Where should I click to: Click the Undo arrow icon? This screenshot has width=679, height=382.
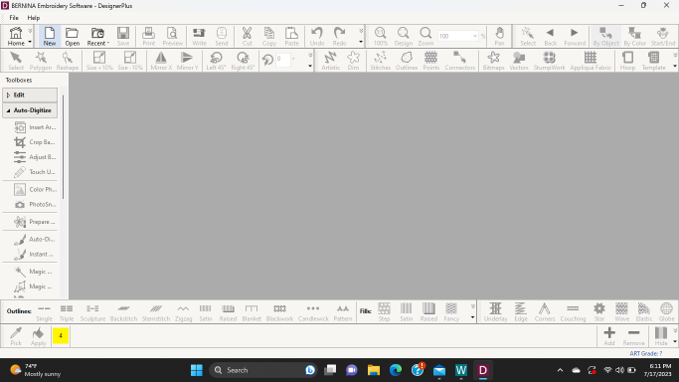(x=317, y=36)
